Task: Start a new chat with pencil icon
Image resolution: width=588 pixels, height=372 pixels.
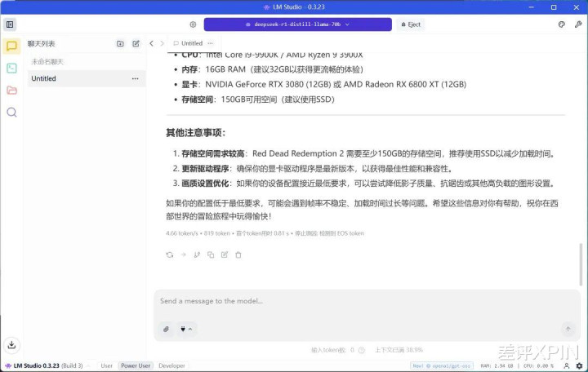Action: pyautogui.click(x=136, y=44)
